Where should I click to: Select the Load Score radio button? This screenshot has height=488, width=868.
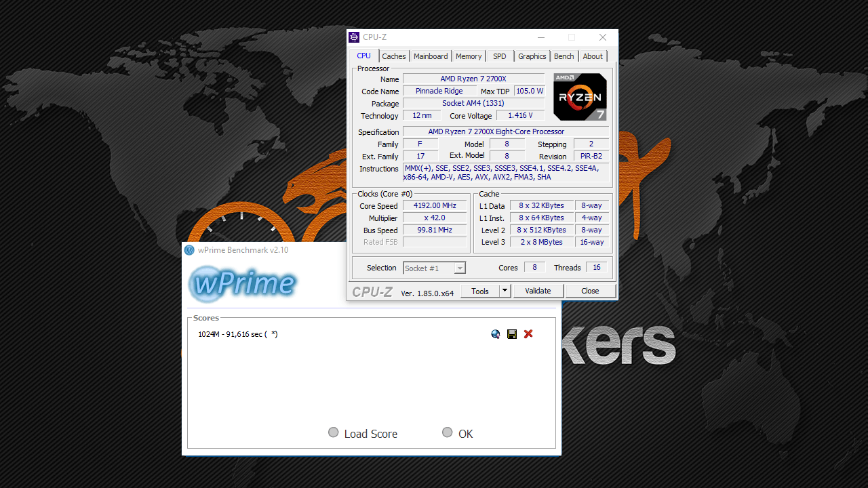tap(334, 432)
